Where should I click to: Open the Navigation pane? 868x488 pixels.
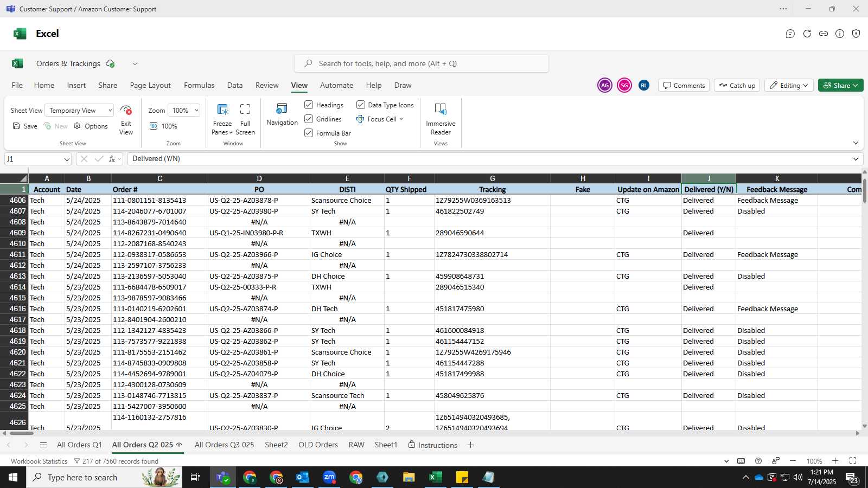(282, 114)
